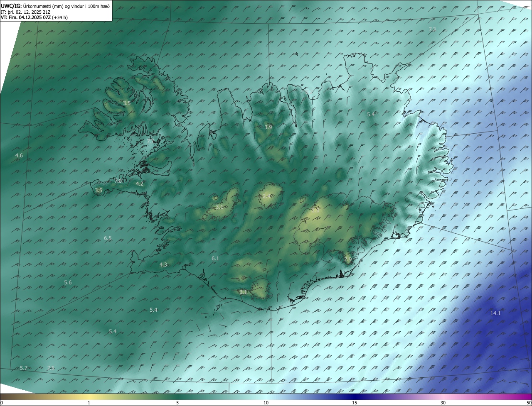This screenshot has height=406, width=532.
Task: Click the 4.3 value label
Action: [163, 265]
